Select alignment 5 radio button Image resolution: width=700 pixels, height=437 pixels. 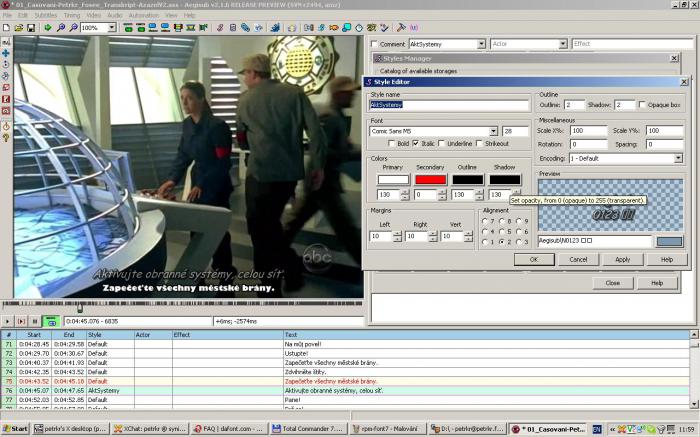tap(502, 231)
